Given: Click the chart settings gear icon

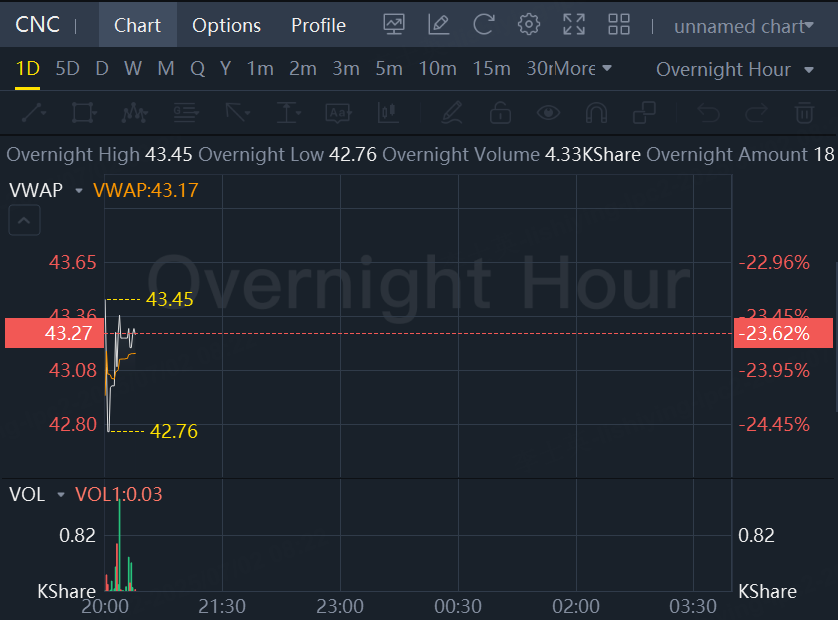Looking at the screenshot, I should (529, 25).
